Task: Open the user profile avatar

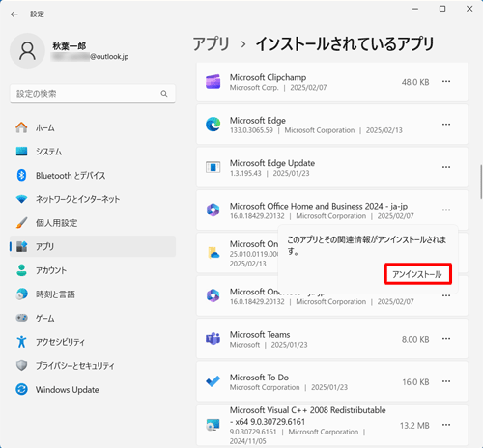Action: 27,51
